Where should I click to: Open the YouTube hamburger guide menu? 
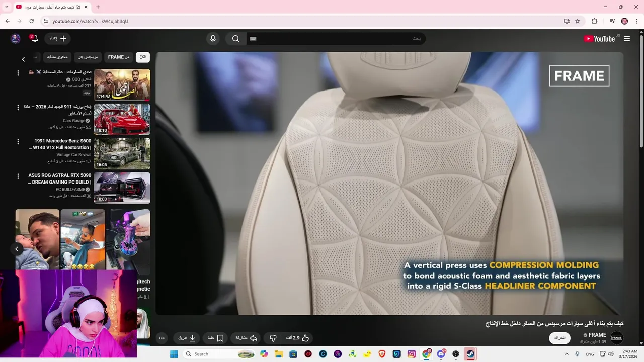tap(627, 39)
